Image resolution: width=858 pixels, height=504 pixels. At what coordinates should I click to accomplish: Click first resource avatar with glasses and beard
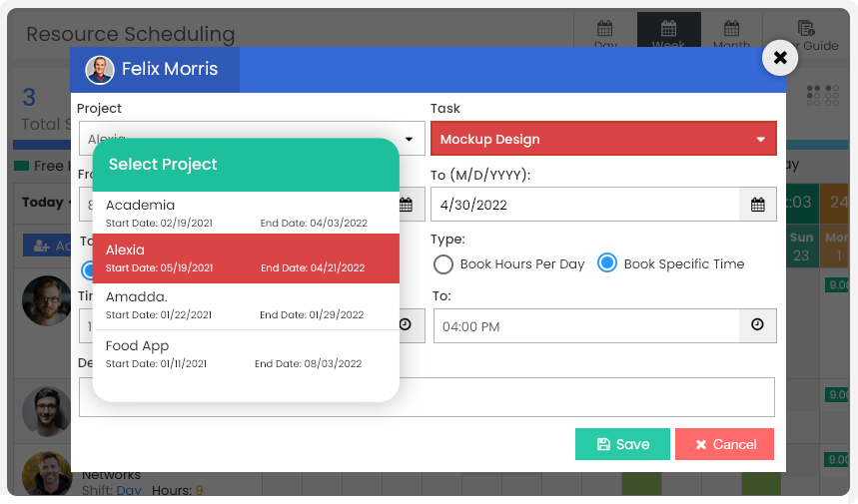click(46, 300)
